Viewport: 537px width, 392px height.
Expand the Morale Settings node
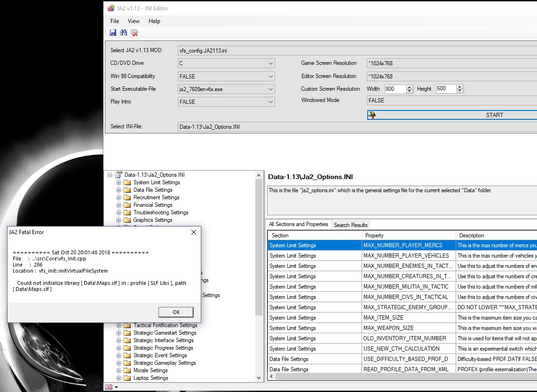click(x=118, y=370)
